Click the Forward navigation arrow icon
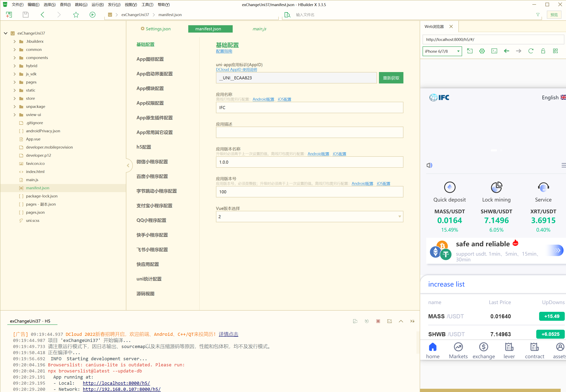Screen dimensions: 566x392 click(x=519, y=51)
